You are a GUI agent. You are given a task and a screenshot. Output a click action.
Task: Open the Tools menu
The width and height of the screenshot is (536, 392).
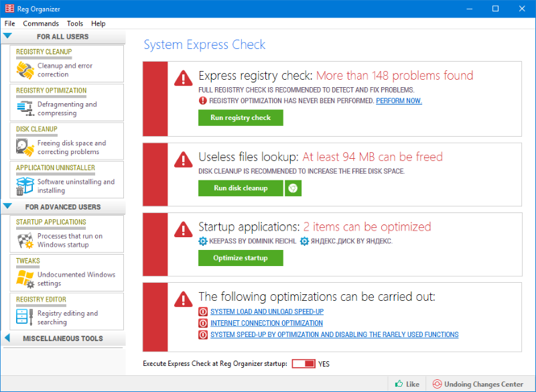coord(75,23)
